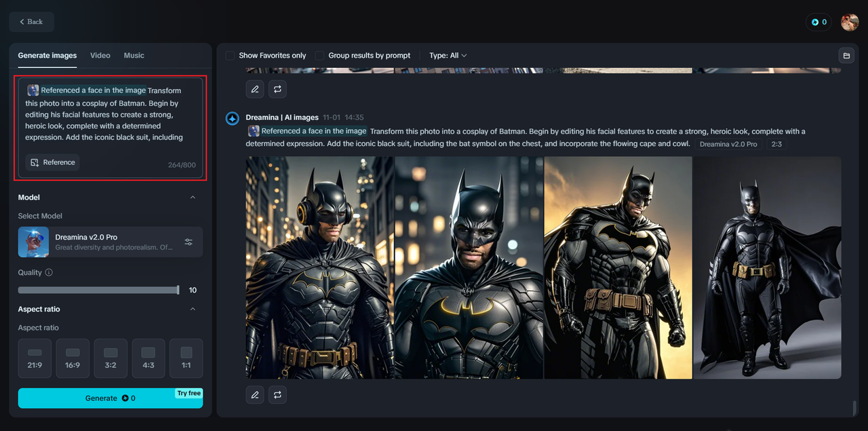Collapse the Model section

193,198
